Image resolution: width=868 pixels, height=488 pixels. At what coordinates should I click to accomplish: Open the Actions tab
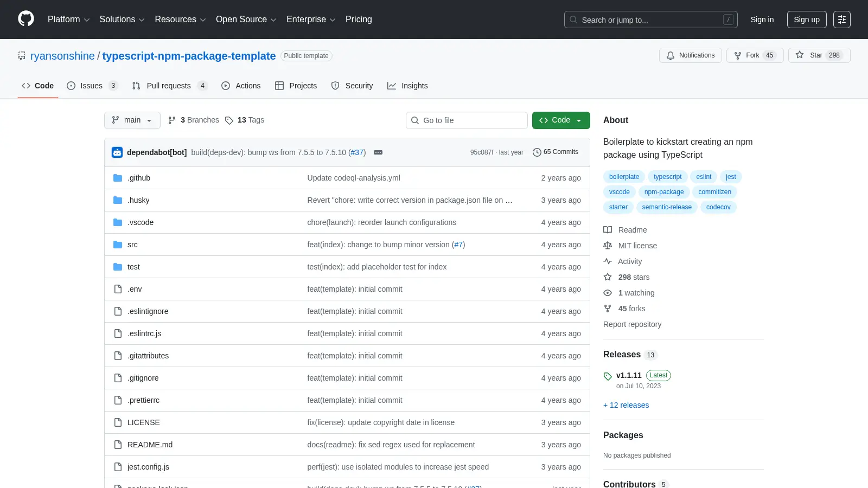[x=241, y=86]
